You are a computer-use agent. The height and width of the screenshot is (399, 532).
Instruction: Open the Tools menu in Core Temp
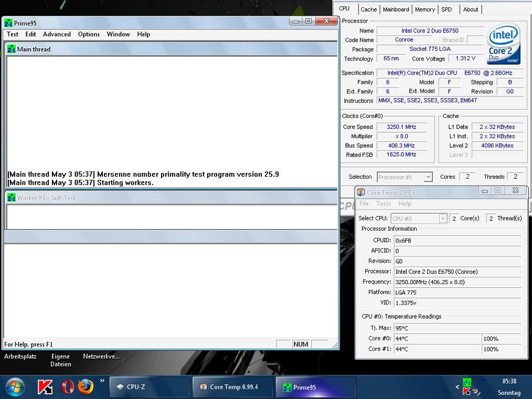pos(384,203)
